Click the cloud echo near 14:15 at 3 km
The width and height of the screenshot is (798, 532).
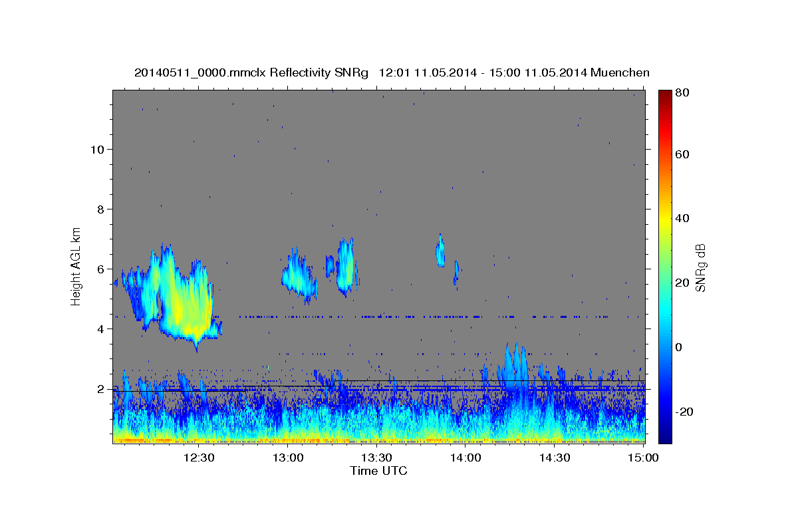(x=515, y=366)
